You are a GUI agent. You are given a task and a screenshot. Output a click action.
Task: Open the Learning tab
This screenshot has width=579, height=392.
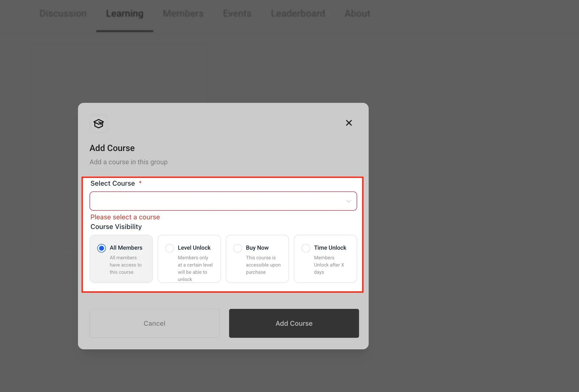[124, 13]
